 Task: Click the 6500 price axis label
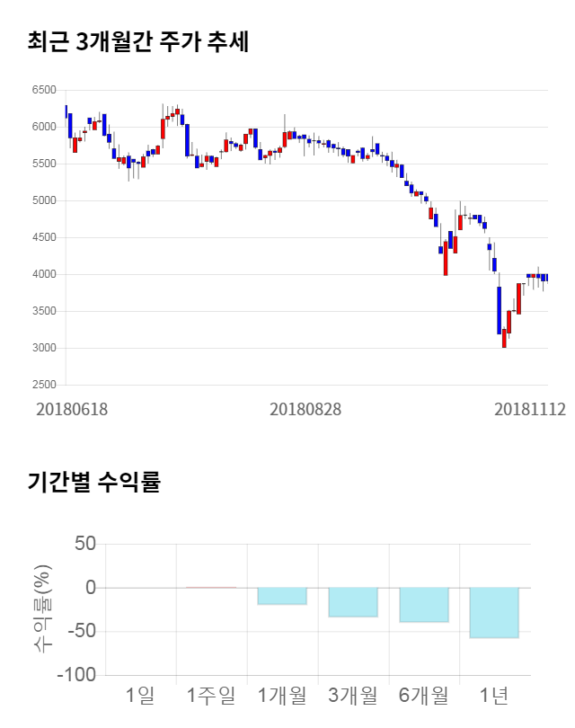tap(43, 91)
